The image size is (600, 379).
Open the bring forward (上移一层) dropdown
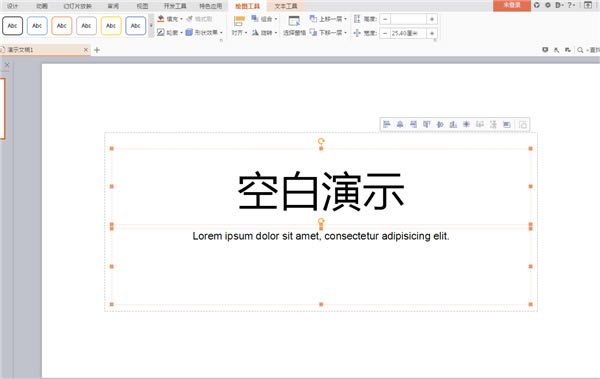click(328, 19)
